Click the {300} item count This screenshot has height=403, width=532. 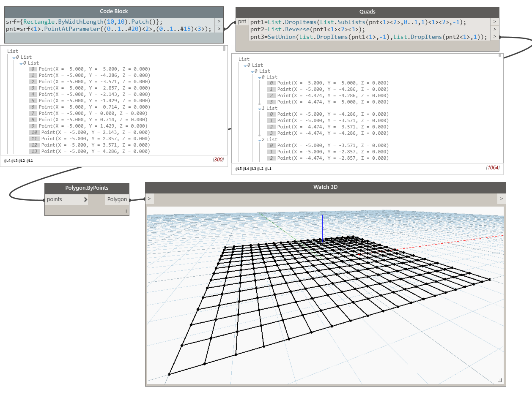[x=218, y=160]
